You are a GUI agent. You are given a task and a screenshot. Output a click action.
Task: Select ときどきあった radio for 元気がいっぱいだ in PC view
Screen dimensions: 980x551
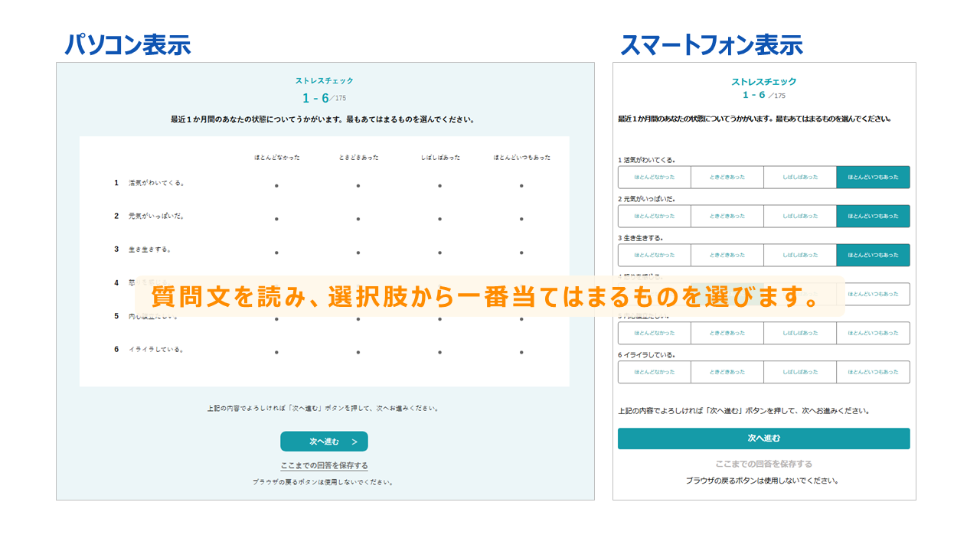(x=358, y=219)
